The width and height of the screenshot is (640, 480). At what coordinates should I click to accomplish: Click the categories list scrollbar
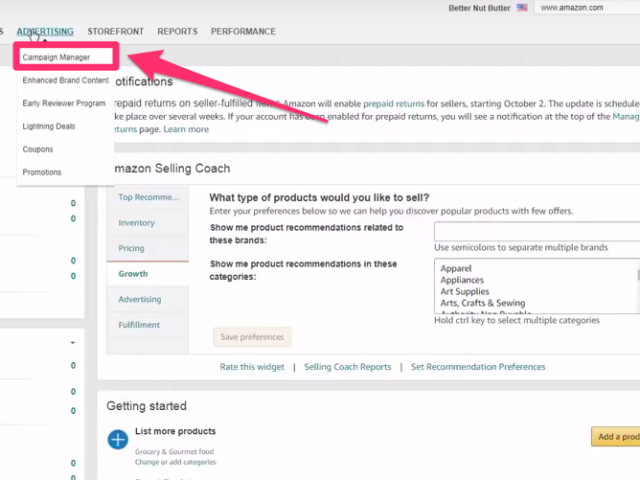coord(638,276)
